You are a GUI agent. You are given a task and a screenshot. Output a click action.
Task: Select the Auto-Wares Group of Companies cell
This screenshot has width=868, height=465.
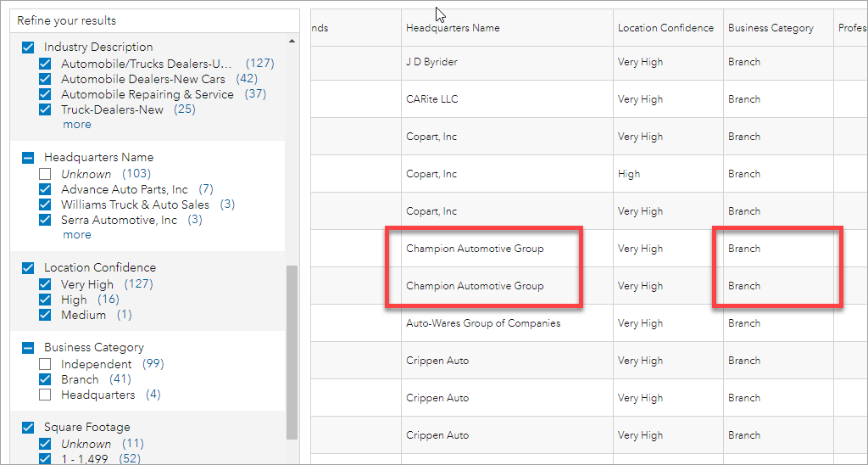click(507, 323)
